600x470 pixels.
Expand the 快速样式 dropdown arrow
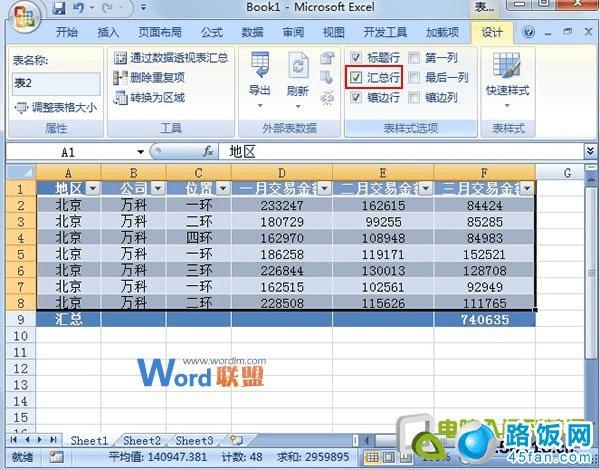point(507,106)
